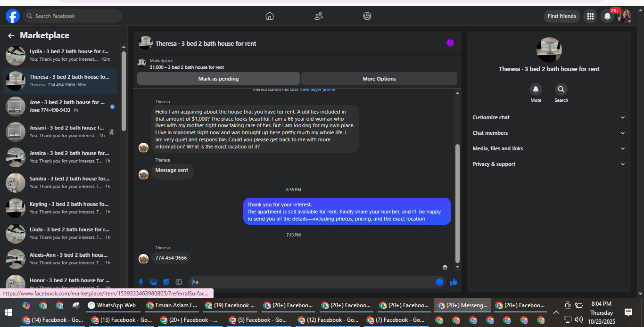Click the Find friends button
Screen dimensions: 644x327
(x=562, y=16)
